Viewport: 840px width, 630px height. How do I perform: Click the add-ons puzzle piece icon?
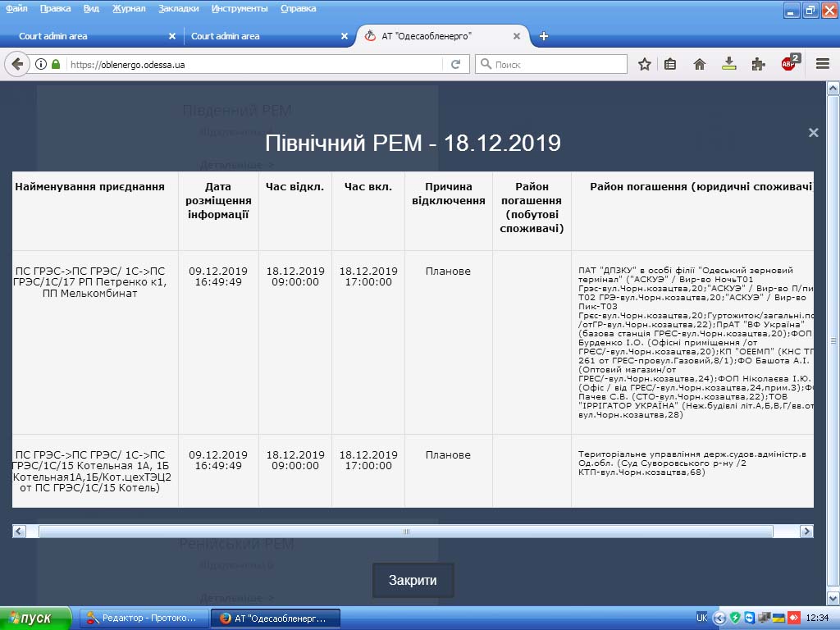(759, 64)
